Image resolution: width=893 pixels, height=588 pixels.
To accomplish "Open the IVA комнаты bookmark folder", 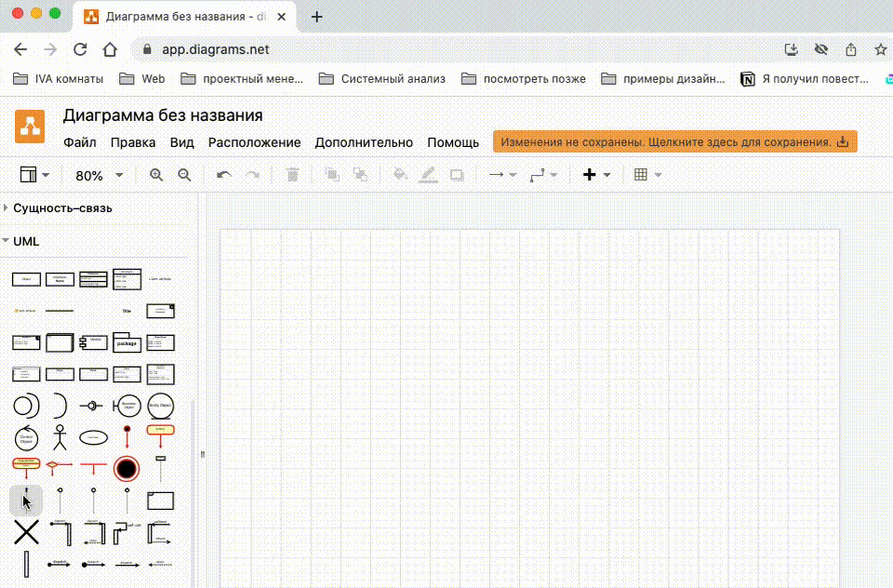I will [58, 79].
